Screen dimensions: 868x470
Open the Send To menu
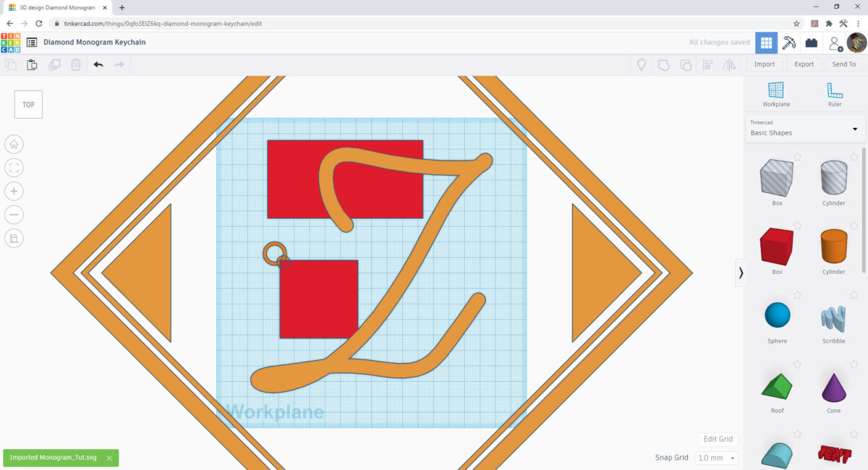843,64
